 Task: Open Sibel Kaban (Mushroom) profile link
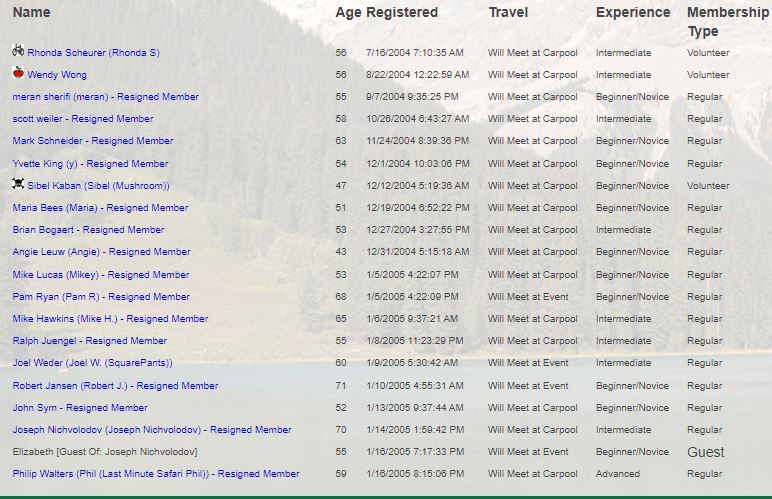(x=98, y=186)
